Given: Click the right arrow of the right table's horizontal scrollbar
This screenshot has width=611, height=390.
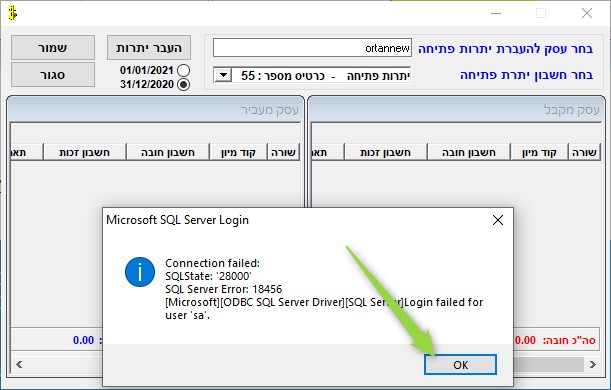Looking at the screenshot, I should [593, 365].
